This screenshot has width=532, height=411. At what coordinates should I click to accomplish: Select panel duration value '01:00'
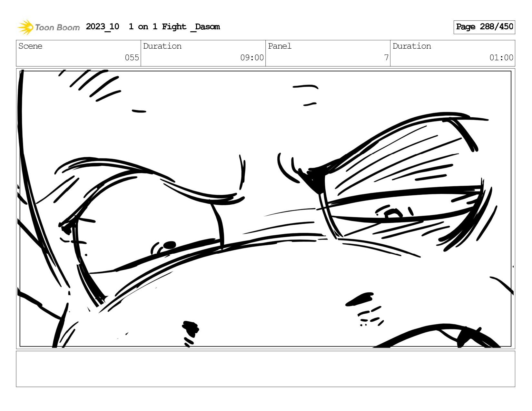coord(501,58)
